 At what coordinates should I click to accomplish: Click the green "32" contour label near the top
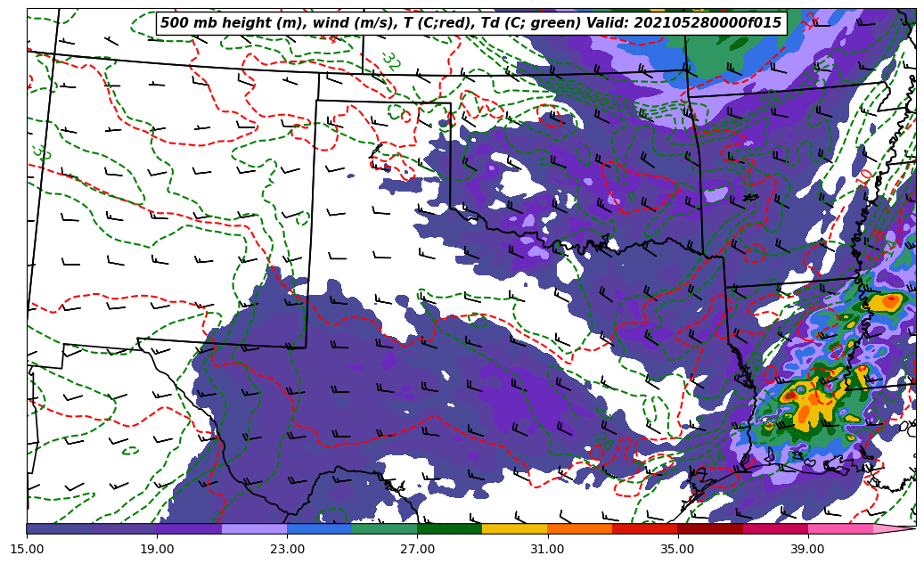click(390, 61)
